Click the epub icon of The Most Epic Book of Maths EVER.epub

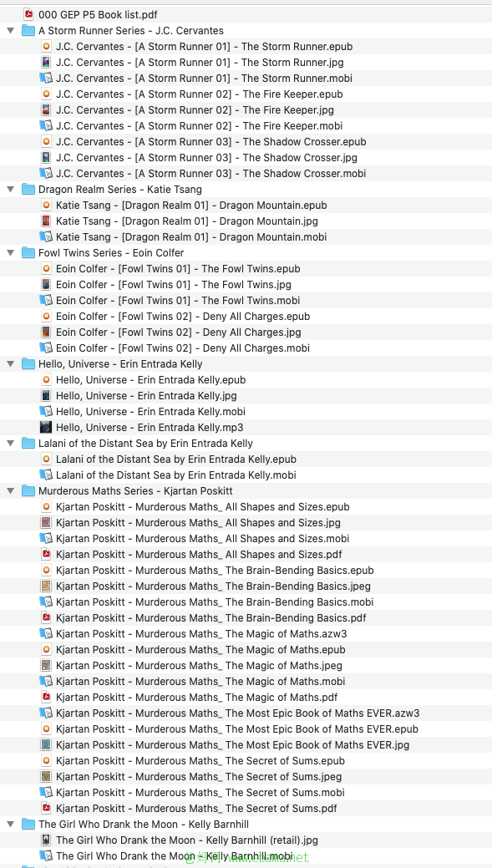tap(47, 729)
